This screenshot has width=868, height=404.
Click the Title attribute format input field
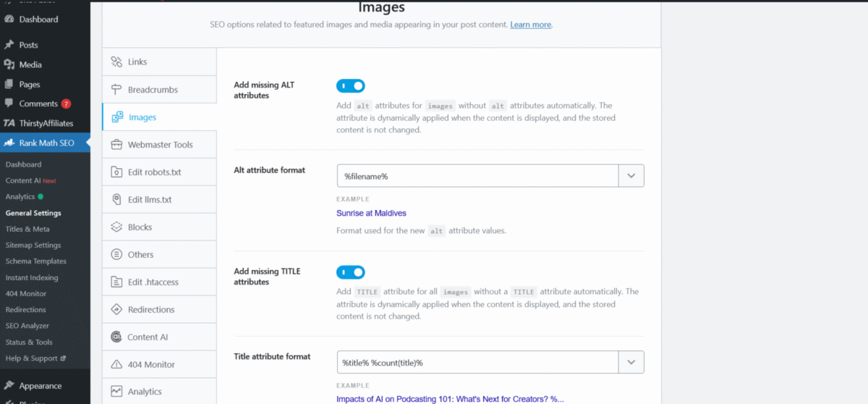(477, 362)
